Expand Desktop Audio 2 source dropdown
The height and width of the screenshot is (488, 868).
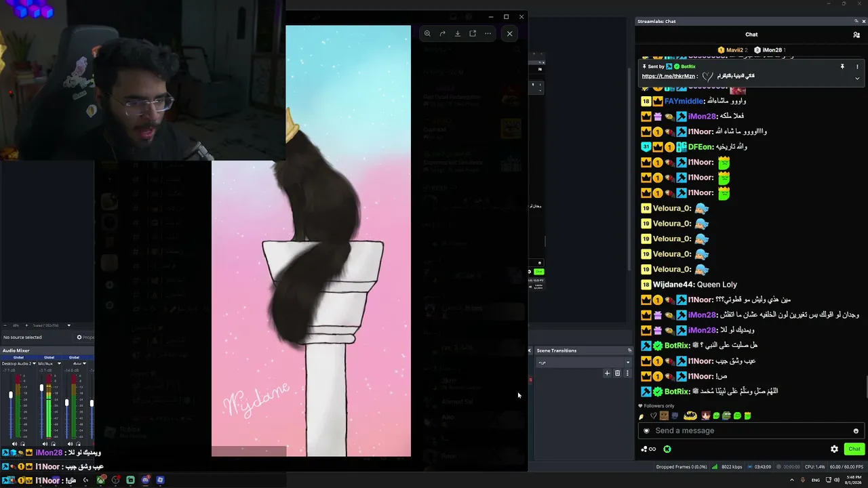(35, 364)
